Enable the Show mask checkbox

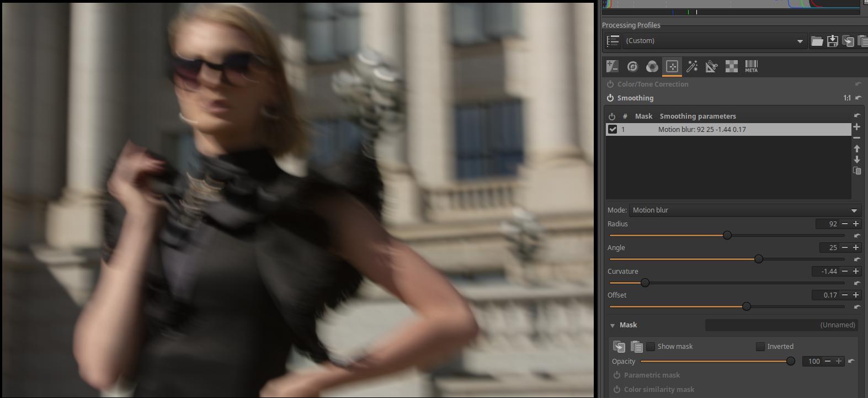[651, 347]
